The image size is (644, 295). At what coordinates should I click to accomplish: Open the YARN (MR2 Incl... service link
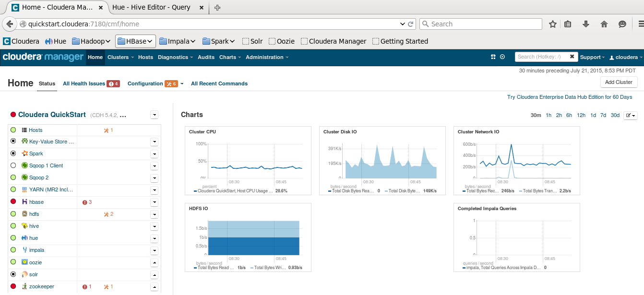click(x=51, y=189)
